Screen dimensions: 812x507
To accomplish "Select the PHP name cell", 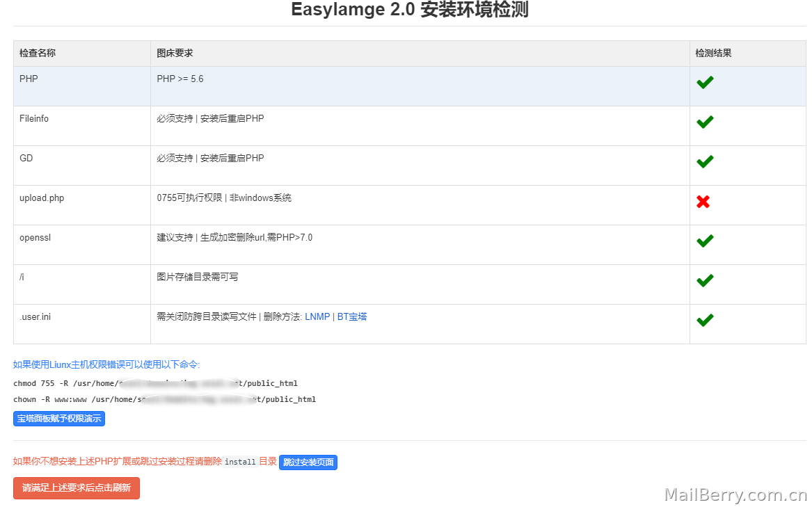I will click(x=82, y=86).
